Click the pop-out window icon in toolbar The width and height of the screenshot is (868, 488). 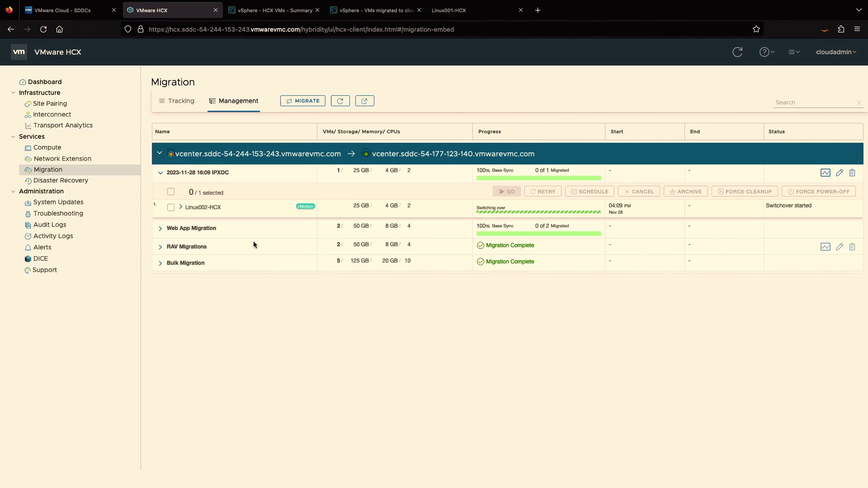click(364, 101)
